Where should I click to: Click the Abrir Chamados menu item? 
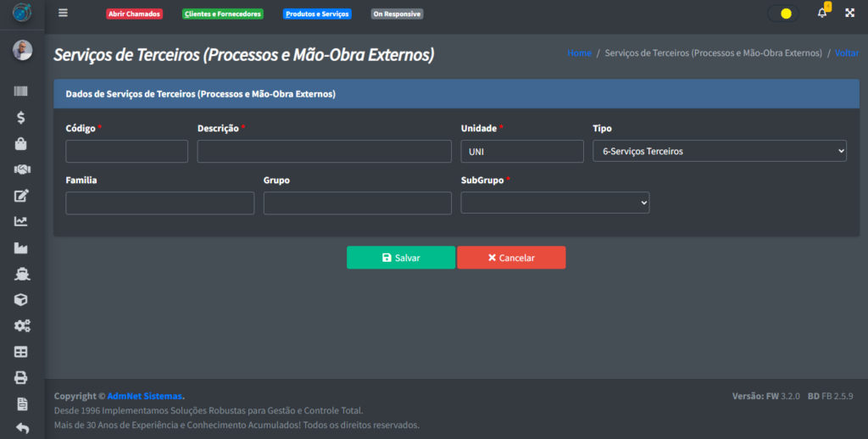[134, 14]
